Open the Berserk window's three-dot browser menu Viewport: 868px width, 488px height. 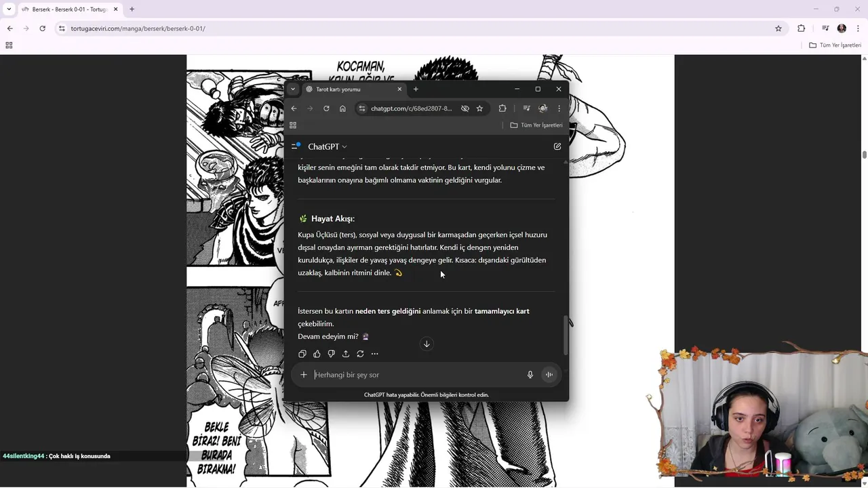[858, 28]
